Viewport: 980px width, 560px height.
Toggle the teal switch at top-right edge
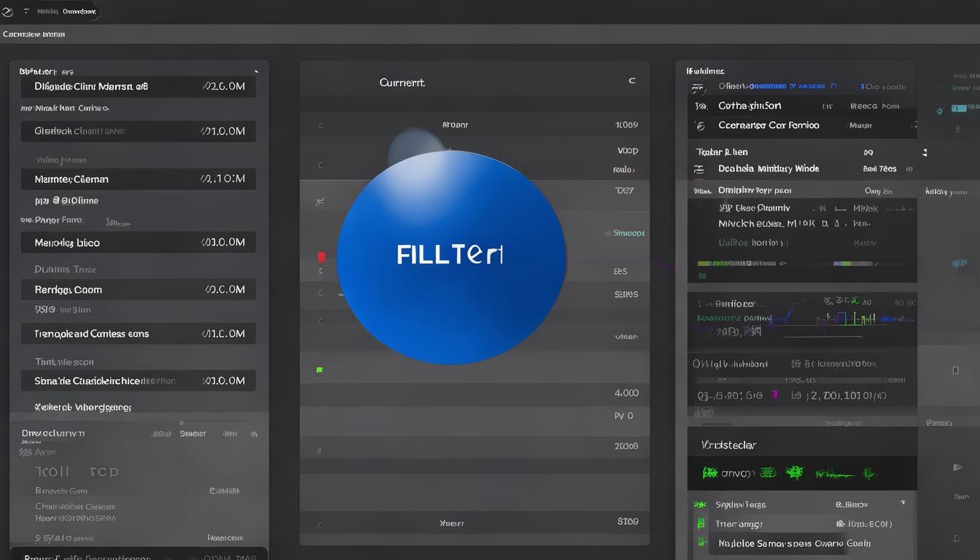click(958, 108)
